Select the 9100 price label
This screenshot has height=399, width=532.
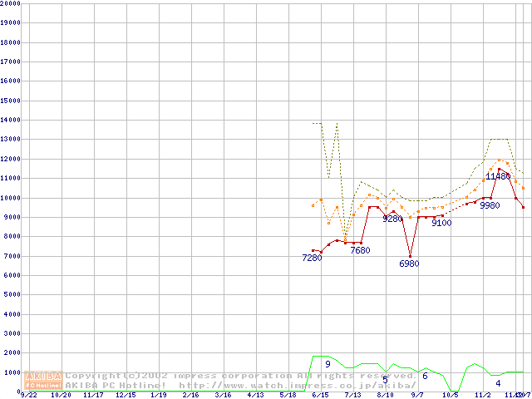coord(441,223)
